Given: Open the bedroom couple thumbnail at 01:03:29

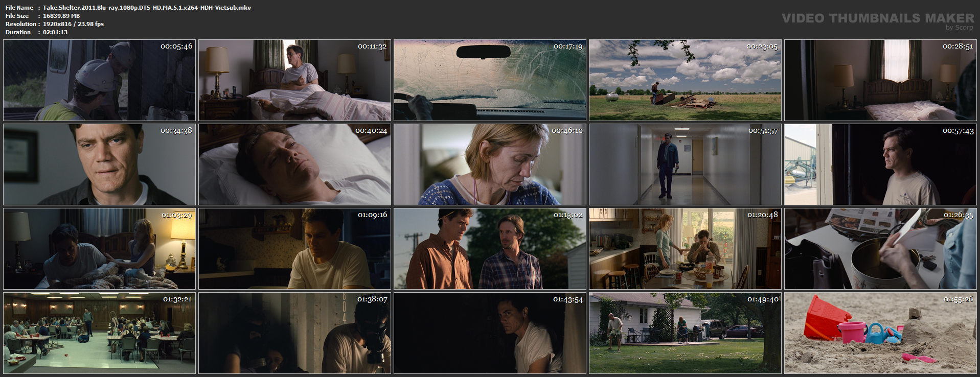Looking at the screenshot, I should [100, 249].
